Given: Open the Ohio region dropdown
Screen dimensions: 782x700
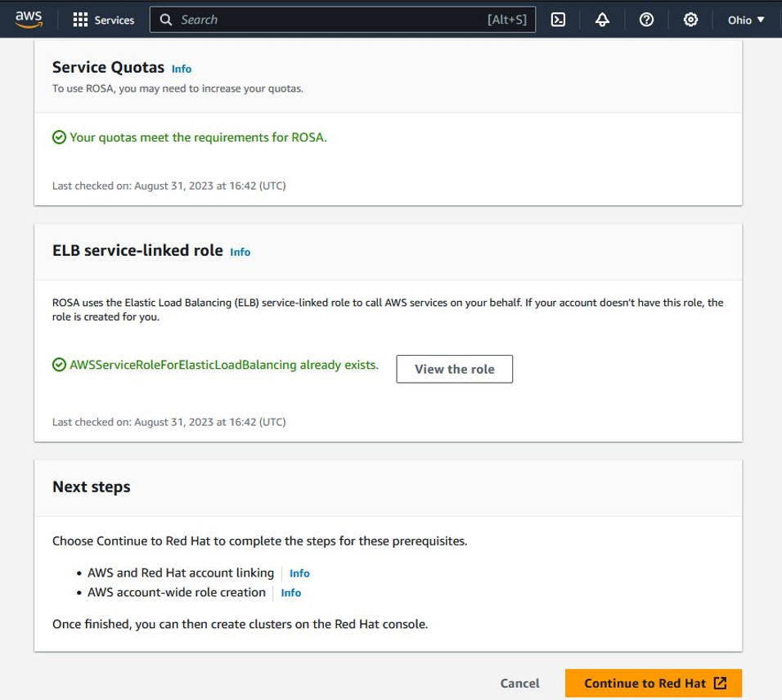Looking at the screenshot, I should coord(741,19).
